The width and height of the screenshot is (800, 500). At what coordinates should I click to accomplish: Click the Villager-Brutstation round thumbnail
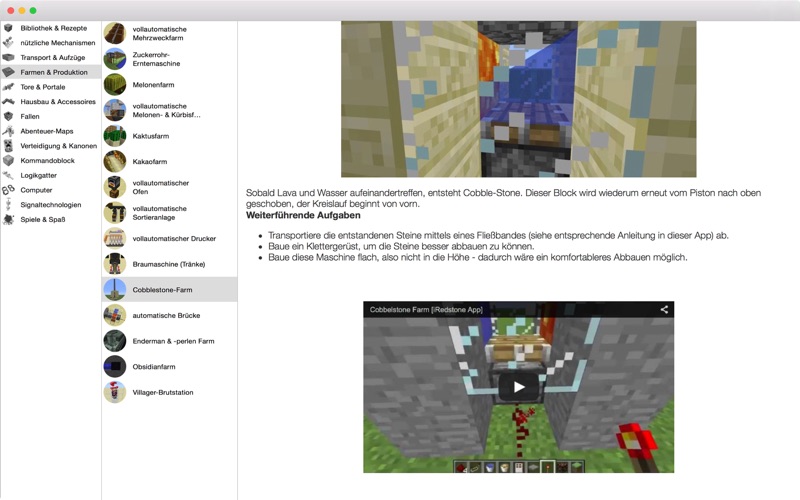click(x=115, y=392)
